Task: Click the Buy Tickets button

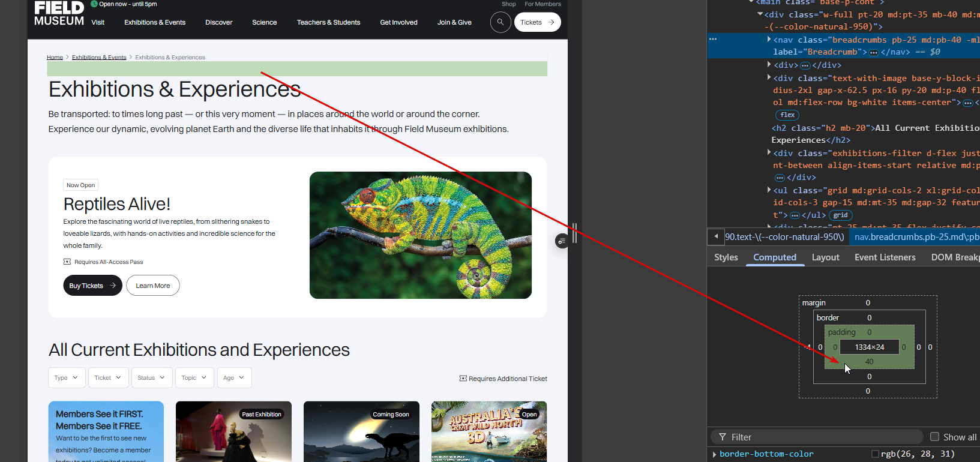Action: (93, 286)
